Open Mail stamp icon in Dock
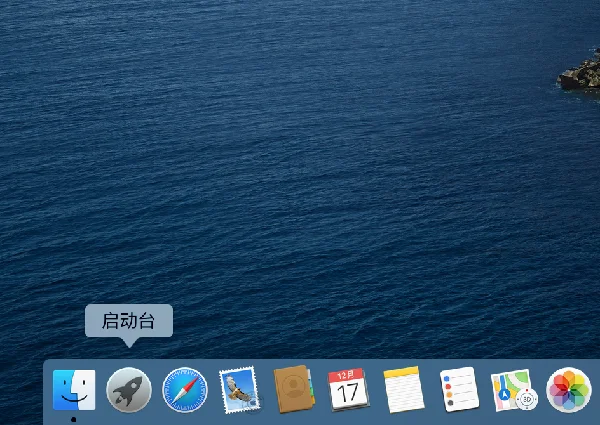600x425 pixels. (x=240, y=390)
